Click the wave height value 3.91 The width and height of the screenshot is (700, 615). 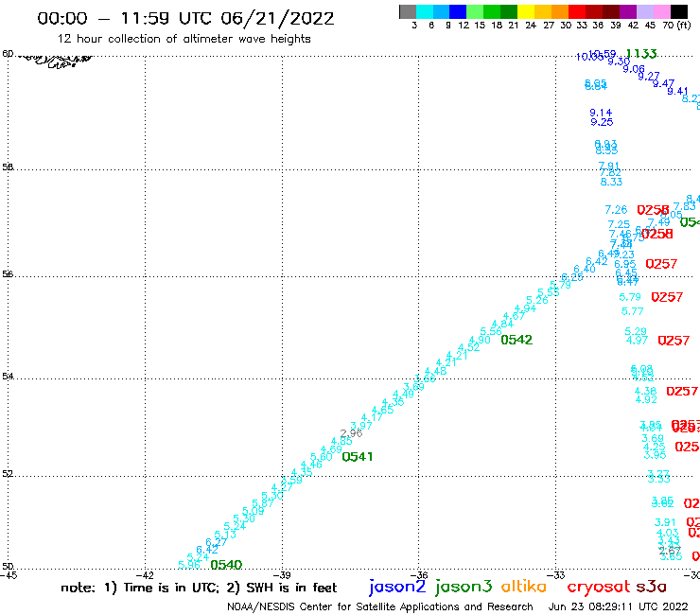point(665,522)
